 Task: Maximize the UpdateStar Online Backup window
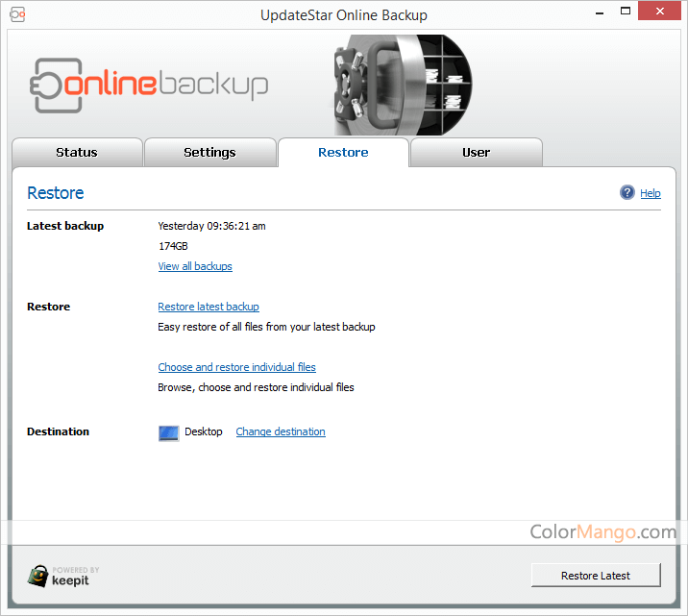[x=626, y=11]
